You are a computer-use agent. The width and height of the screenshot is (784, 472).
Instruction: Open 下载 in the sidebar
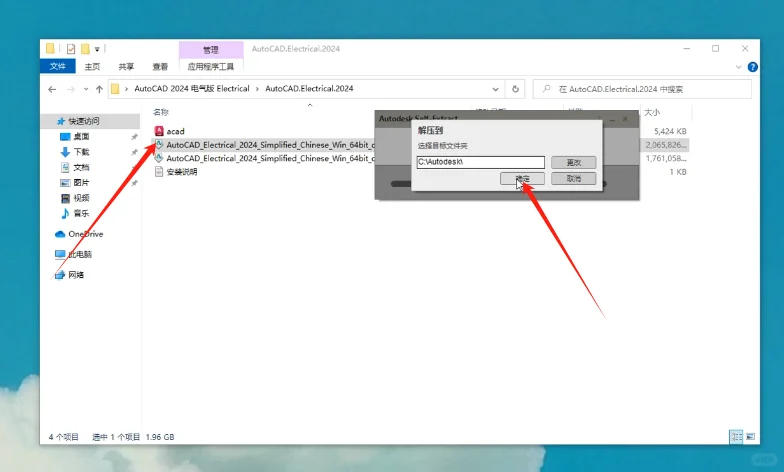pyautogui.click(x=81, y=152)
